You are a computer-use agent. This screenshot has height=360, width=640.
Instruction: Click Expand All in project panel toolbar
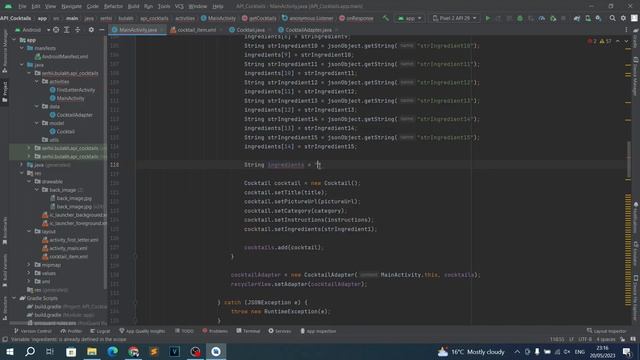click(67, 30)
